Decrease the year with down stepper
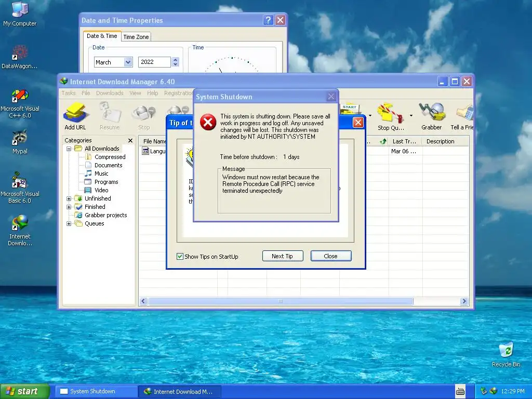Screen dimensions: 532x399 [x=175, y=64]
